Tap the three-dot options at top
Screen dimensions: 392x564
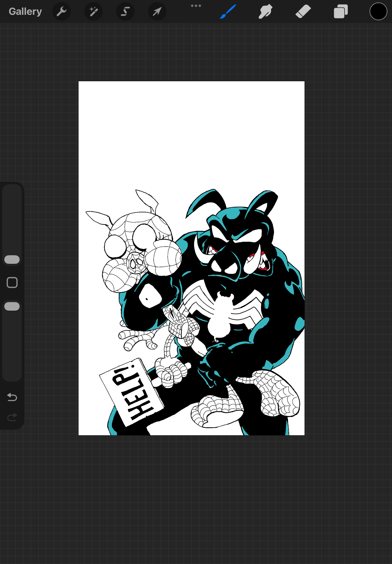(196, 6)
